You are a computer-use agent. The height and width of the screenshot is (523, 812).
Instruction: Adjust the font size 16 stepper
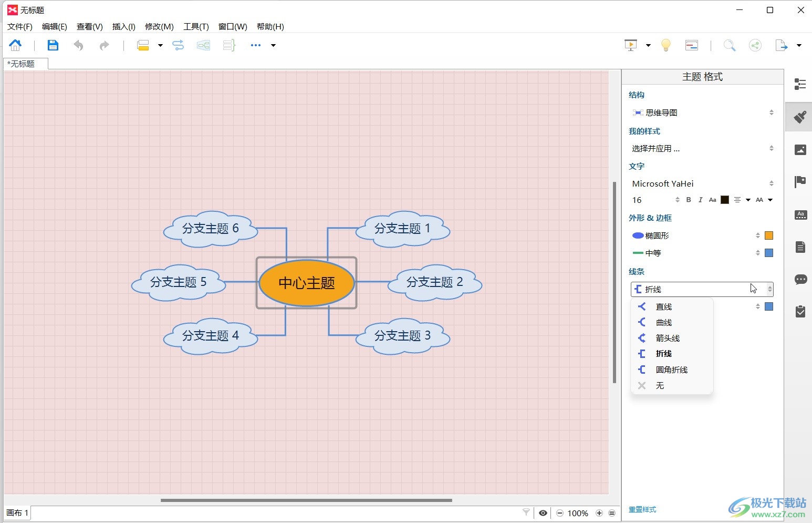[677, 200]
